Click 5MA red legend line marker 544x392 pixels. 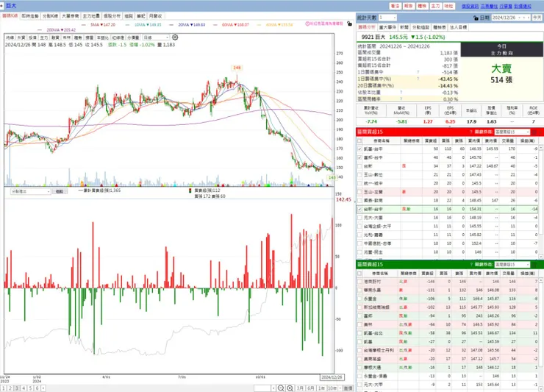coord(84,25)
